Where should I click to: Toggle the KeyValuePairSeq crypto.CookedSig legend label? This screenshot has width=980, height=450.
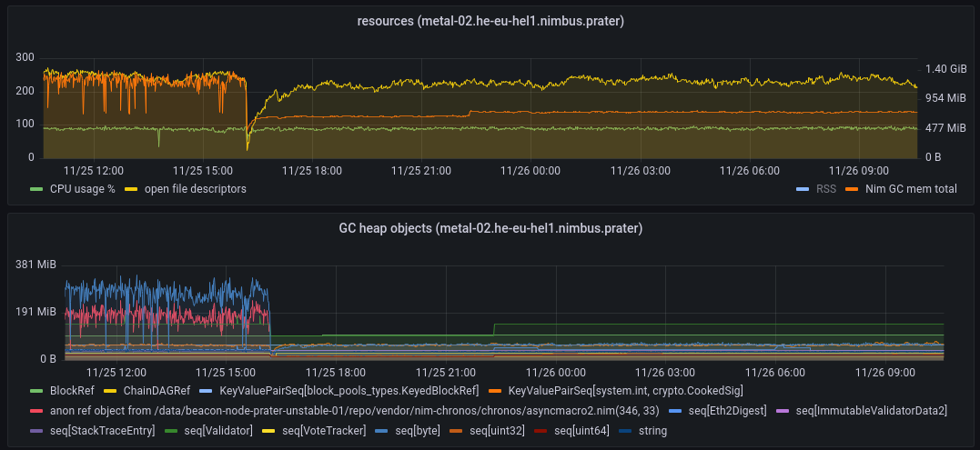[x=626, y=391]
